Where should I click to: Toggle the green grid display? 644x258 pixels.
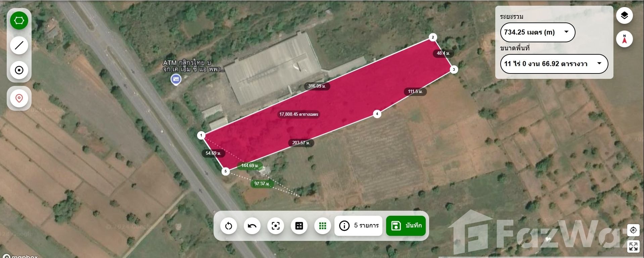coord(323,226)
